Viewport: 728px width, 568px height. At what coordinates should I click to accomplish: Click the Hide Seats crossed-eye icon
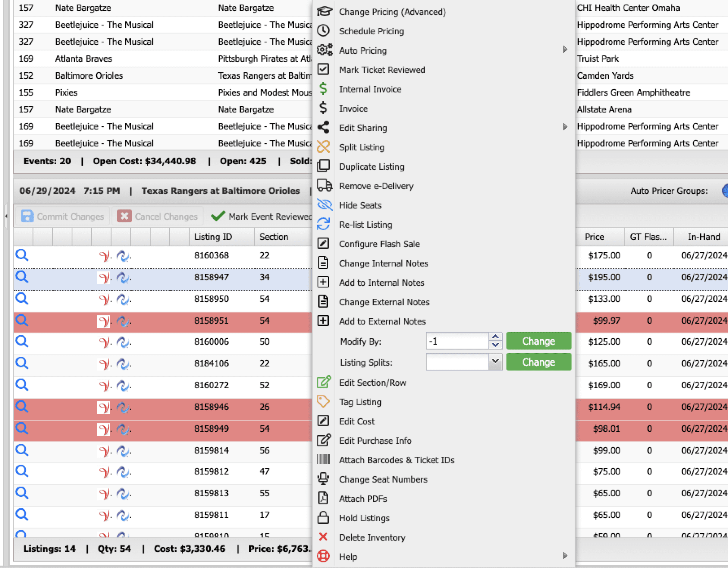click(324, 205)
